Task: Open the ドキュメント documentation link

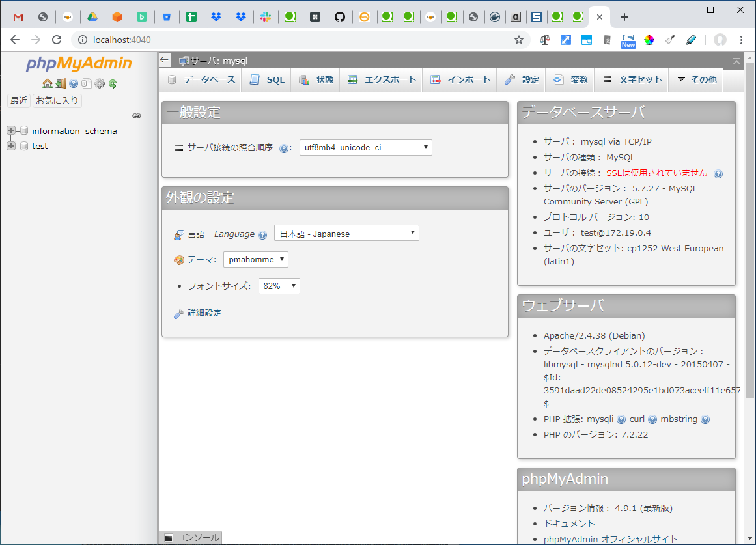Action: coord(569,524)
